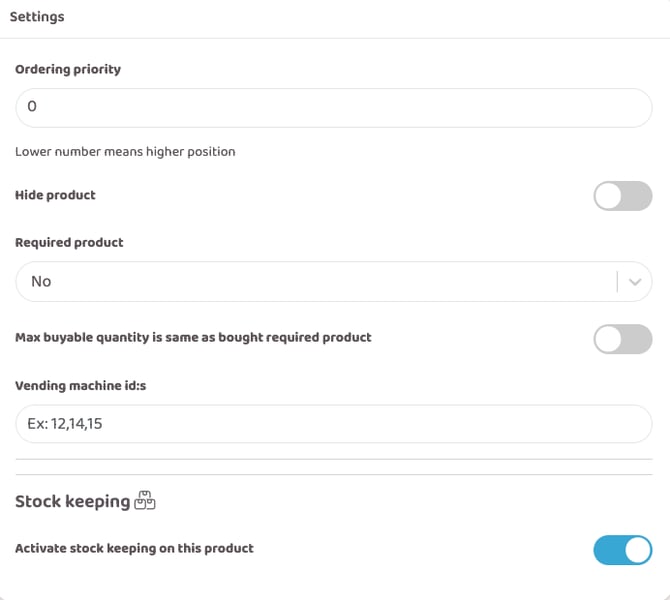The height and width of the screenshot is (600, 670).
Task: Click the 'Lower number means higher position' hint
Action: [x=125, y=152]
